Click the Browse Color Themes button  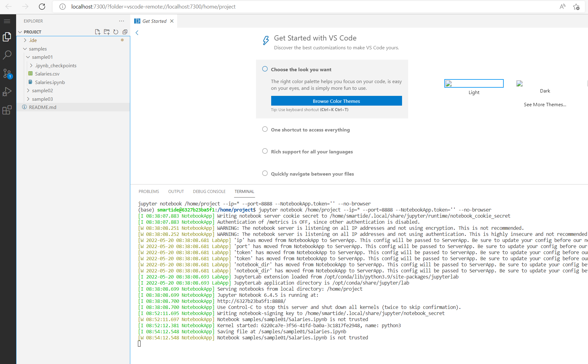(x=336, y=101)
